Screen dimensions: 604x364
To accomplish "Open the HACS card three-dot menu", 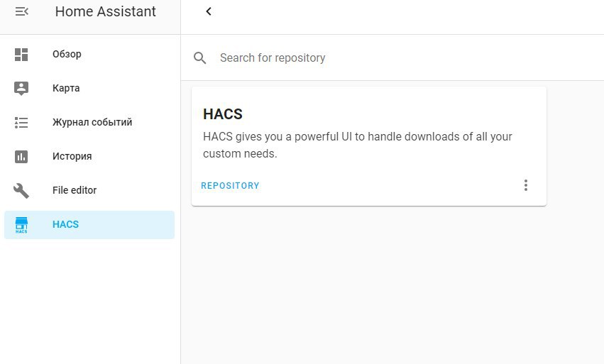I will pos(525,185).
